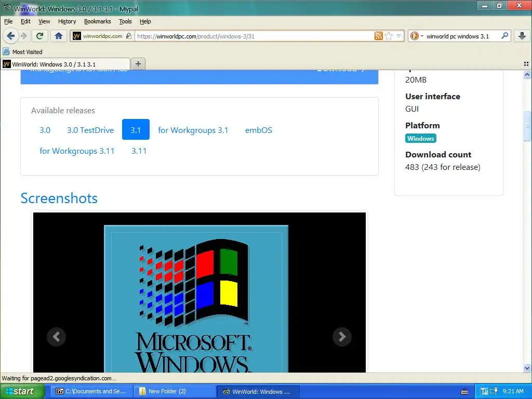Select the 'for Workgroups 3.1' release
The width and height of the screenshot is (532, 399).
click(193, 130)
